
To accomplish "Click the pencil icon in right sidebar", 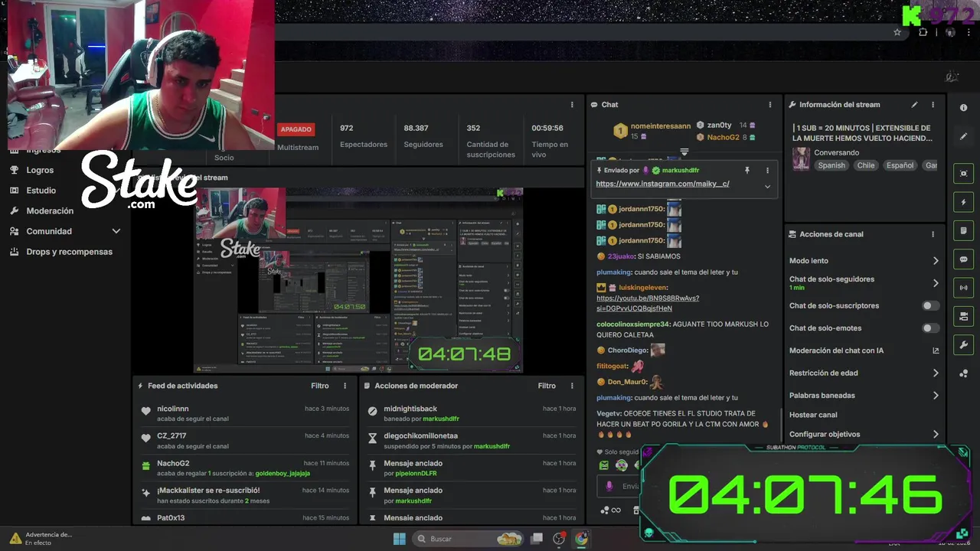I will 963,136.
